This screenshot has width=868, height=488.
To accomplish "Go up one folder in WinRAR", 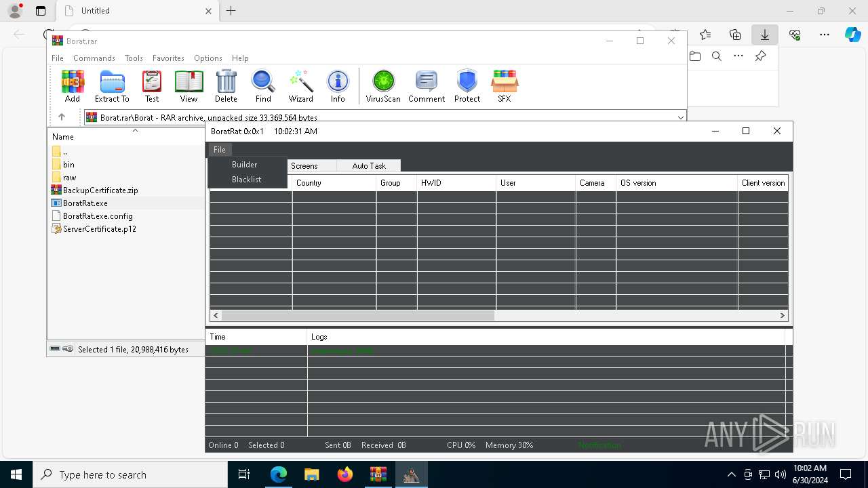I will tap(61, 117).
